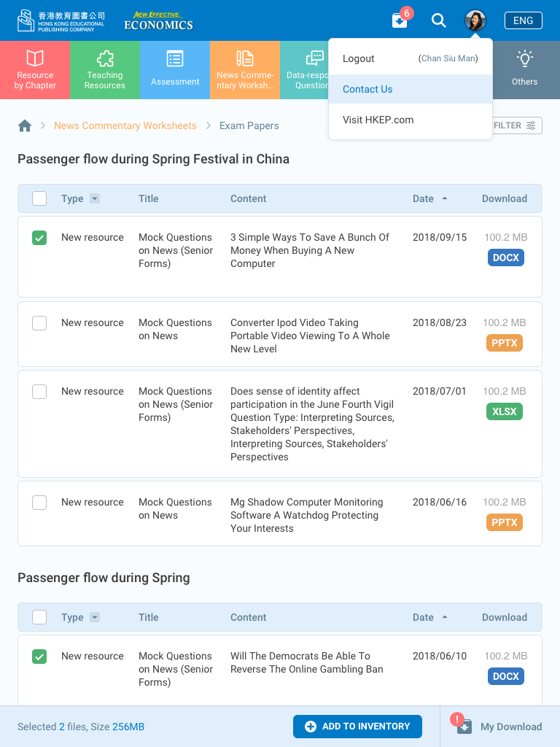This screenshot has height=747, width=560.
Task: Click Logout in the user menu
Action: (359, 58)
